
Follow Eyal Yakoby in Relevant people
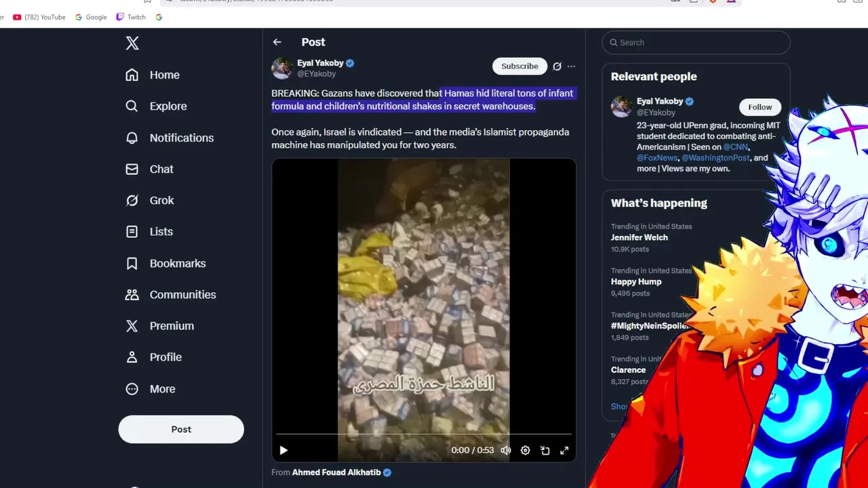pos(759,107)
